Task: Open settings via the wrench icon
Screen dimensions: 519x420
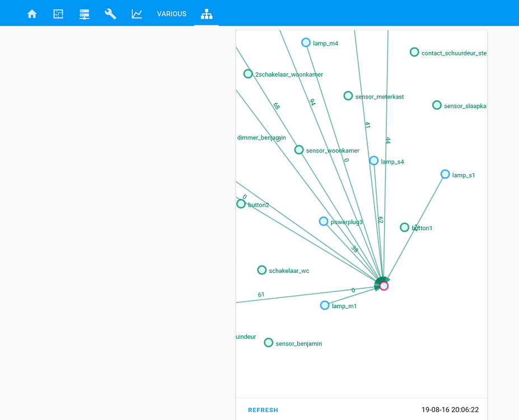Action: [x=110, y=13]
